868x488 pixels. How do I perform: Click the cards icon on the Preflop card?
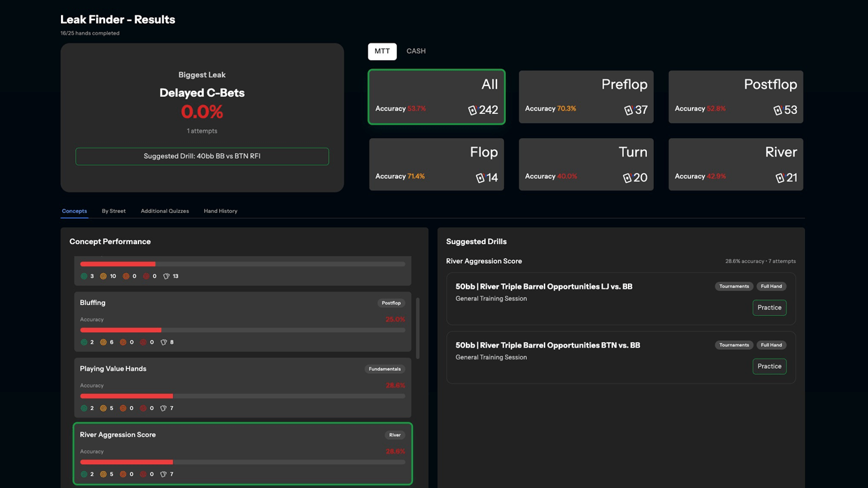[628, 110]
